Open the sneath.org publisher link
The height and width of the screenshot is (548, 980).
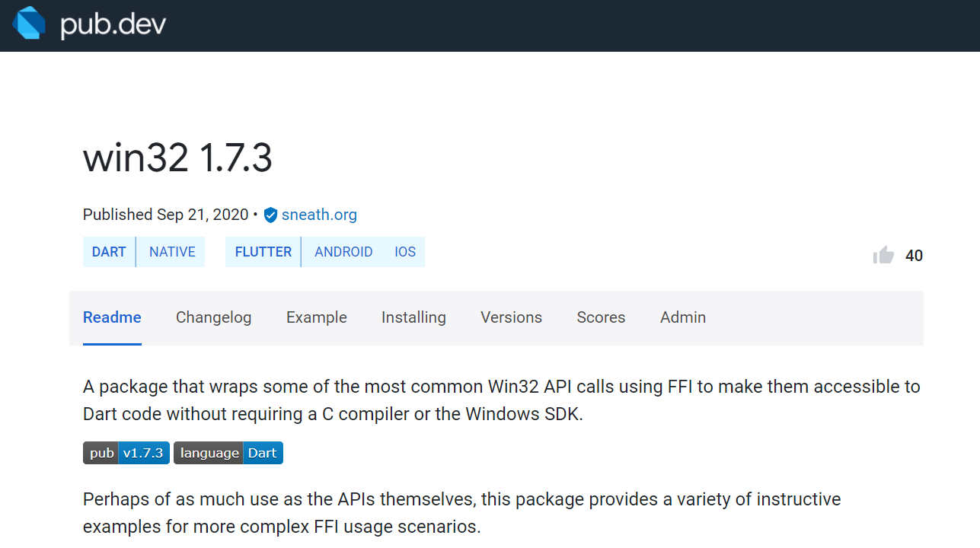coord(319,215)
